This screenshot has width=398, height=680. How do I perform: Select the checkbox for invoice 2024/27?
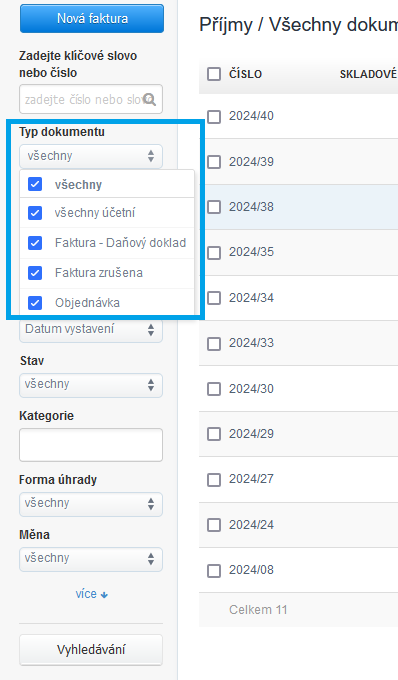[x=214, y=480]
